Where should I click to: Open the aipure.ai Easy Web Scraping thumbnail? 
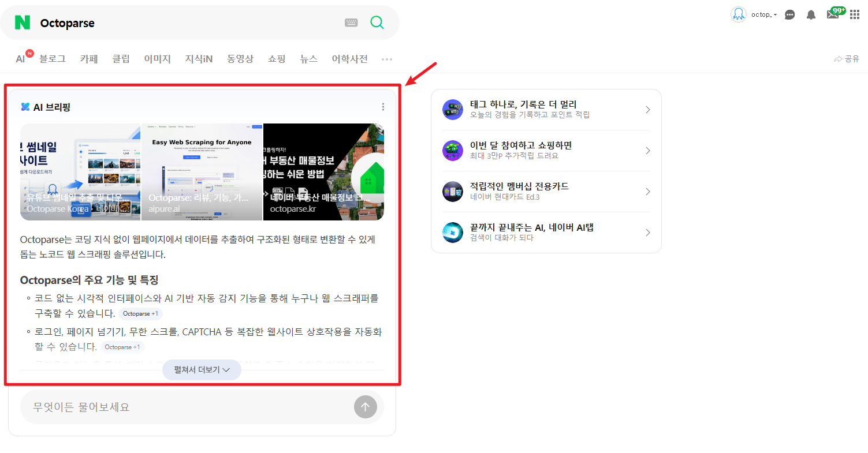click(x=202, y=172)
